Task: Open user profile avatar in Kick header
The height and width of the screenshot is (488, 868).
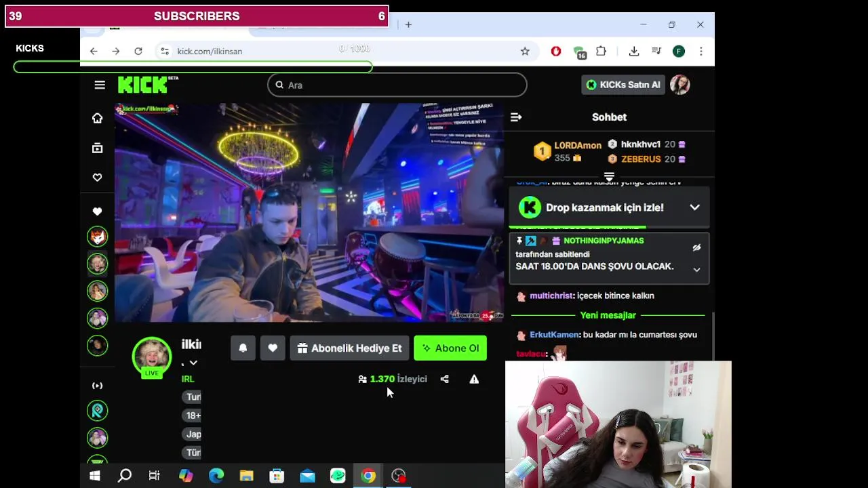Action: pyautogui.click(x=680, y=85)
